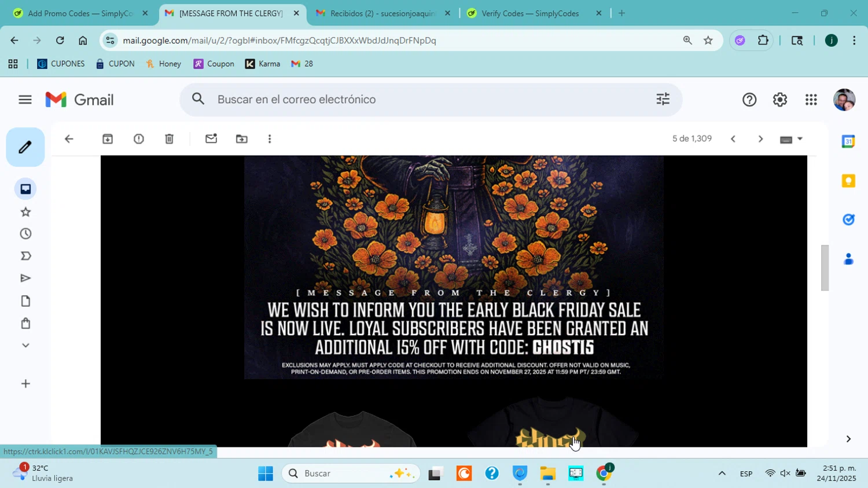This screenshot has height=488, width=868.
Task: Open Google account profile picture
Action: pos(844,100)
